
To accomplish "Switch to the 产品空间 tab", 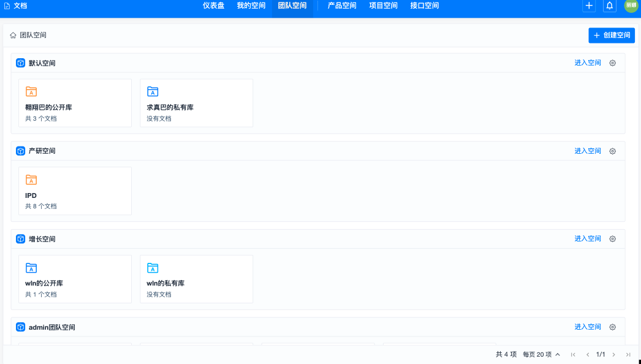I will pos(342,6).
